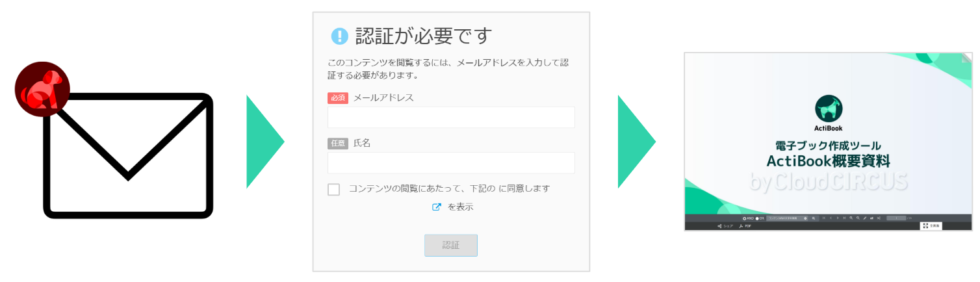The height and width of the screenshot is (282, 980).
Task: Click the blue exclamation warning icon
Action: (x=339, y=36)
